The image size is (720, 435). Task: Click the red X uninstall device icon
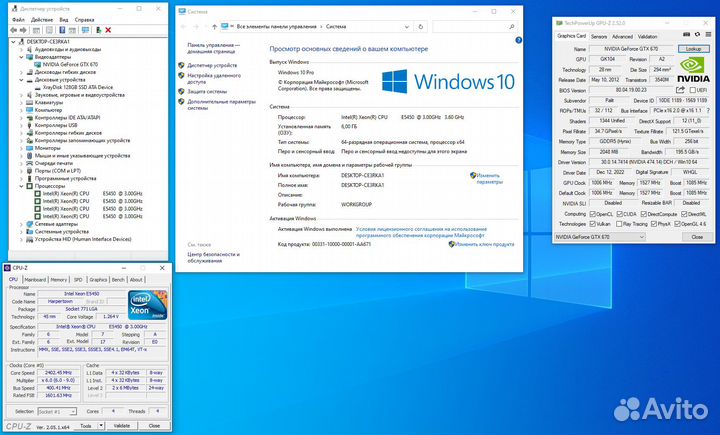click(x=108, y=30)
